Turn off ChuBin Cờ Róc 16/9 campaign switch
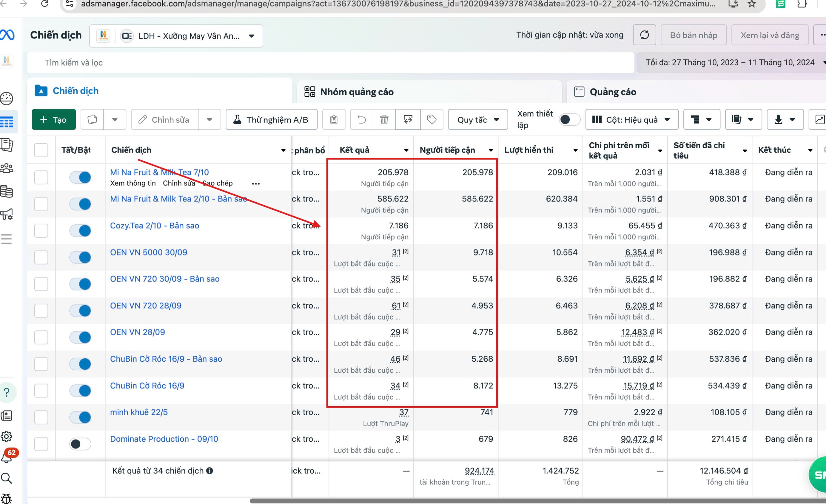 (x=80, y=391)
